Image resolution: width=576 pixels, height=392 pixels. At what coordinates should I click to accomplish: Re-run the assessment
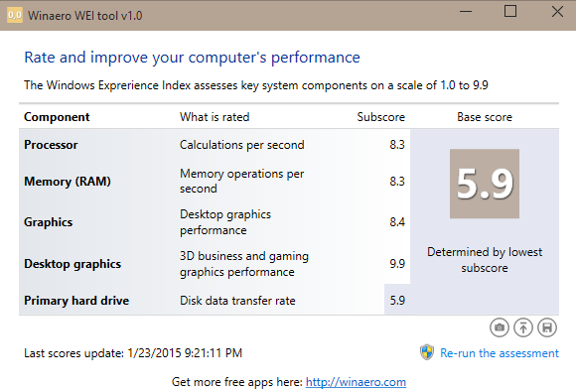click(x=500, y=353)
